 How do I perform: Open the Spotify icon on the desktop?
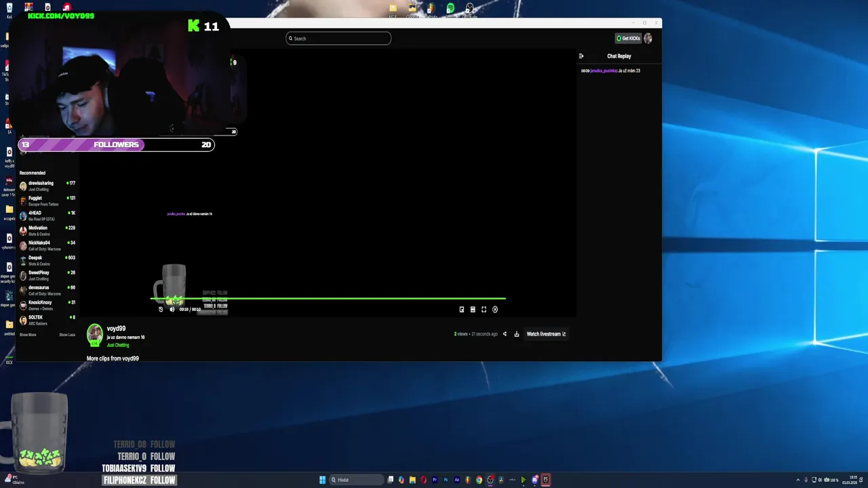(x=450, y=8)
